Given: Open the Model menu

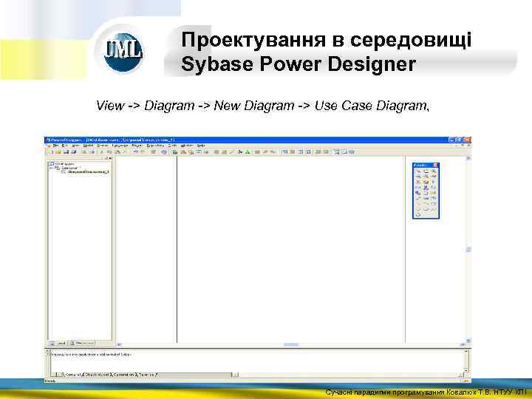Looking at the screenshot, I should [88, 146].
